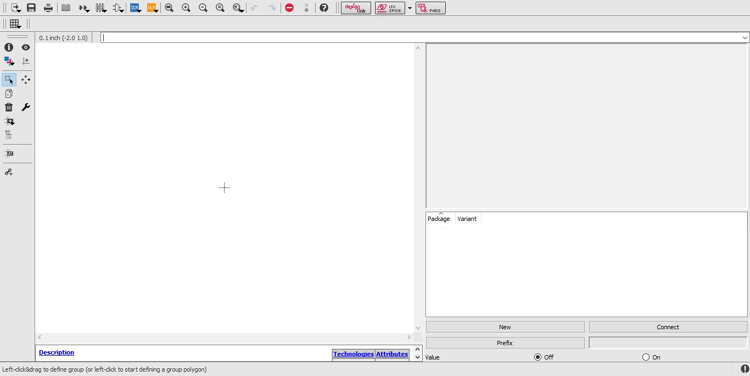Select the Add gate tool icon

coord(9,121)
